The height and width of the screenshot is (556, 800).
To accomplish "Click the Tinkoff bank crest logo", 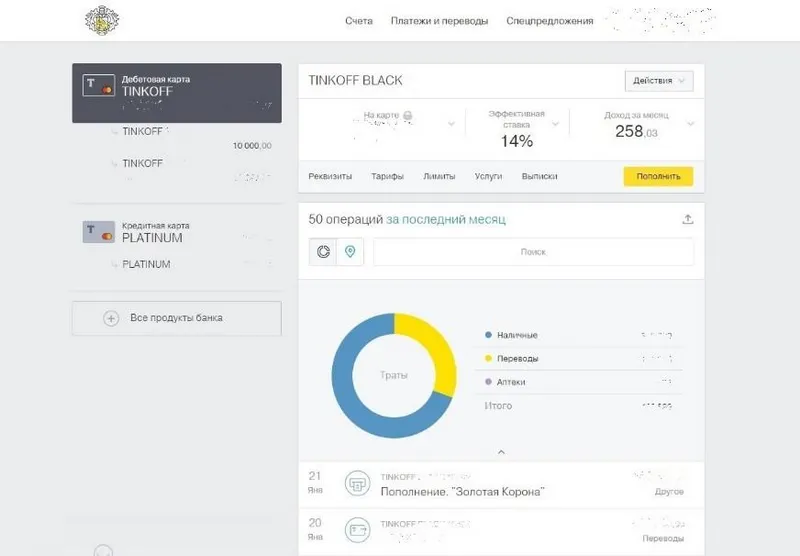I will (100, 20).
